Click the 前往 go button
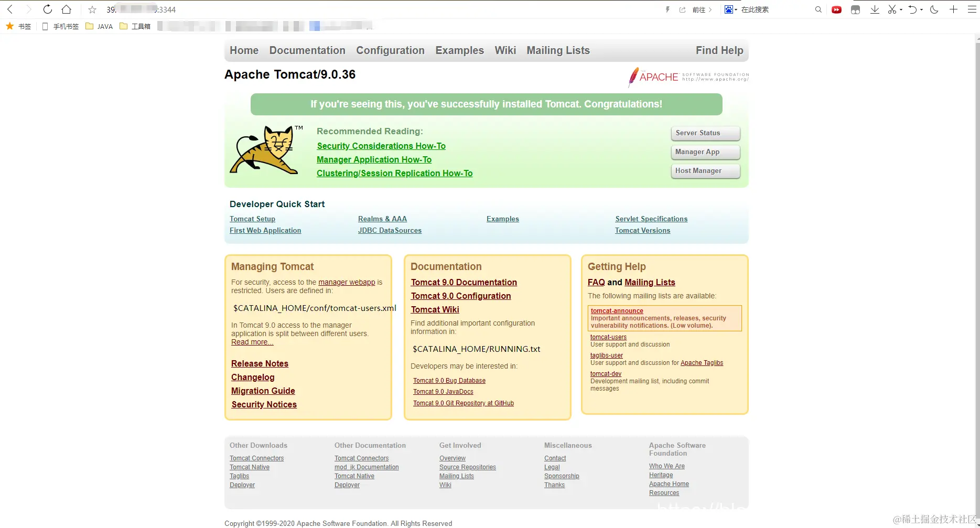 point(702,9)
